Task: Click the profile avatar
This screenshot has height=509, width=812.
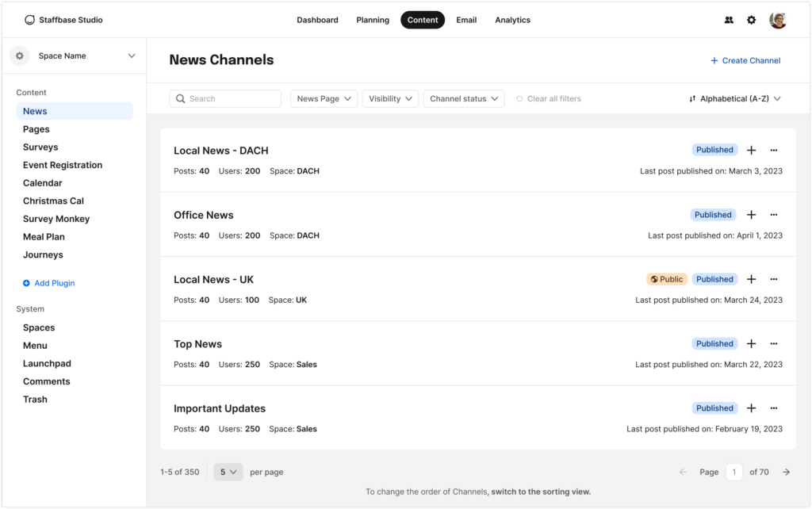Action: (778, 20)
